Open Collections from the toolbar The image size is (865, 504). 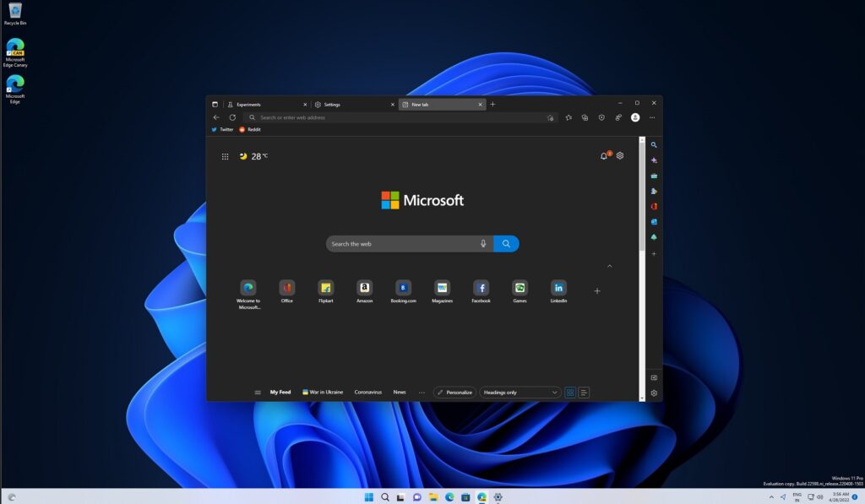click(x=585, y=117)
